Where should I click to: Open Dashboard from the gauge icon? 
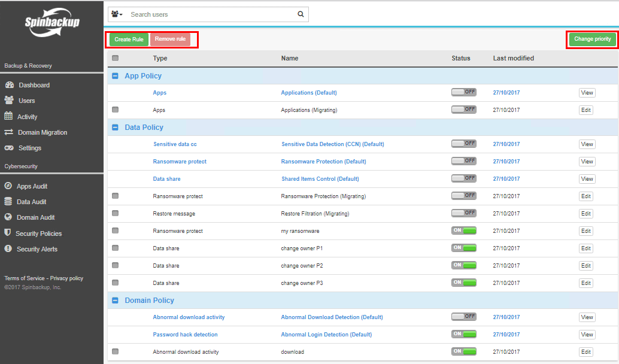[10, 85]
